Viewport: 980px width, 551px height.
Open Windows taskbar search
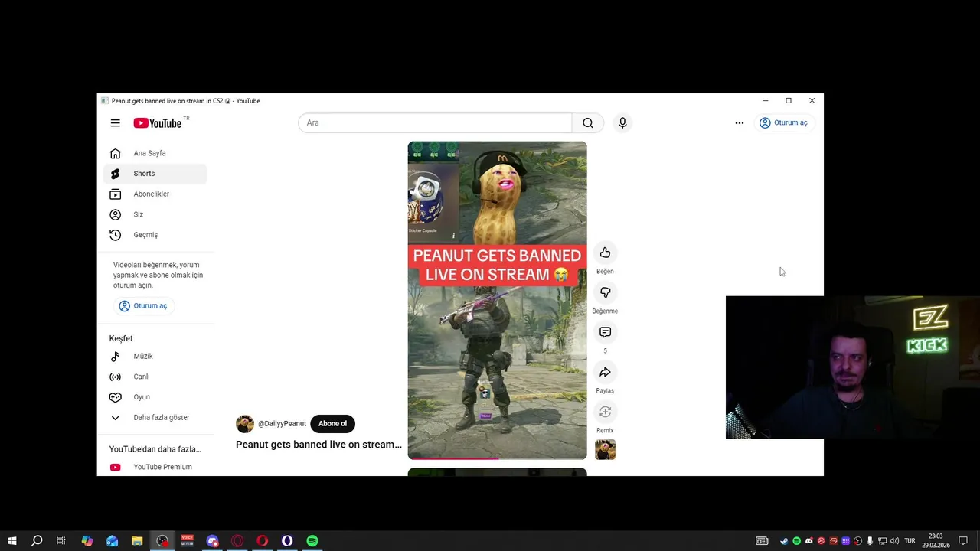37,541
